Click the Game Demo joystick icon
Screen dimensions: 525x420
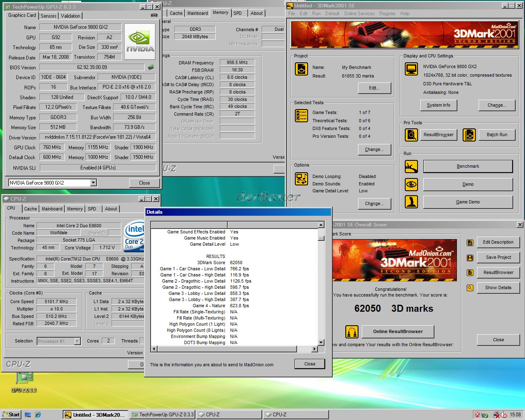coord(411,201)
